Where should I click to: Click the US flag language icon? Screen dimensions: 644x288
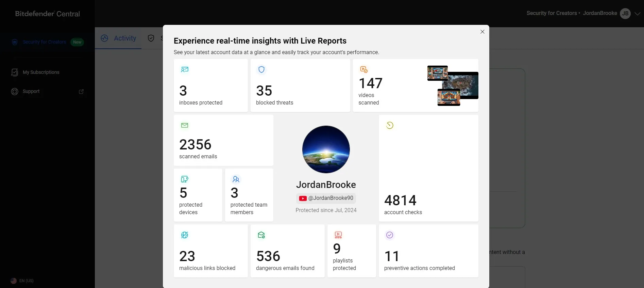coord(14,281)
